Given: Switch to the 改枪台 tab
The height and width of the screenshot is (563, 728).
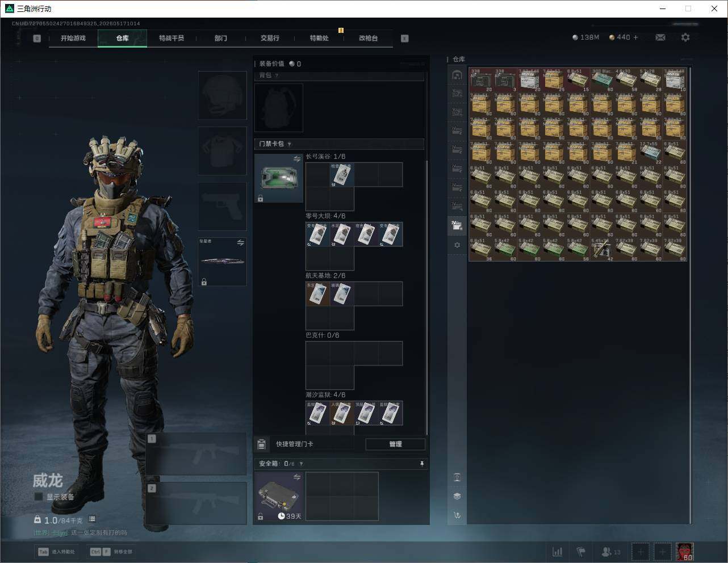Looking at the screenshot, I should (x=368, y=38).
